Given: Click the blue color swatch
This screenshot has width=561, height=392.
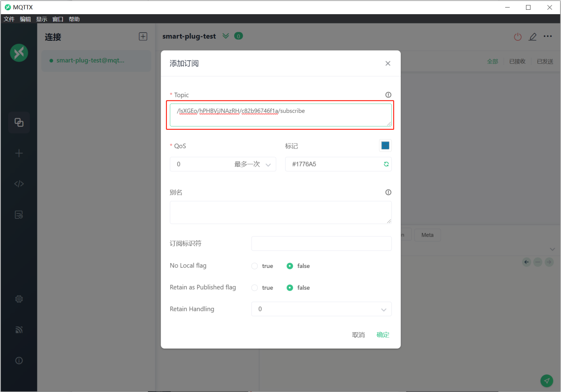Looking at the screenshot, I should [x=385, y=146].
